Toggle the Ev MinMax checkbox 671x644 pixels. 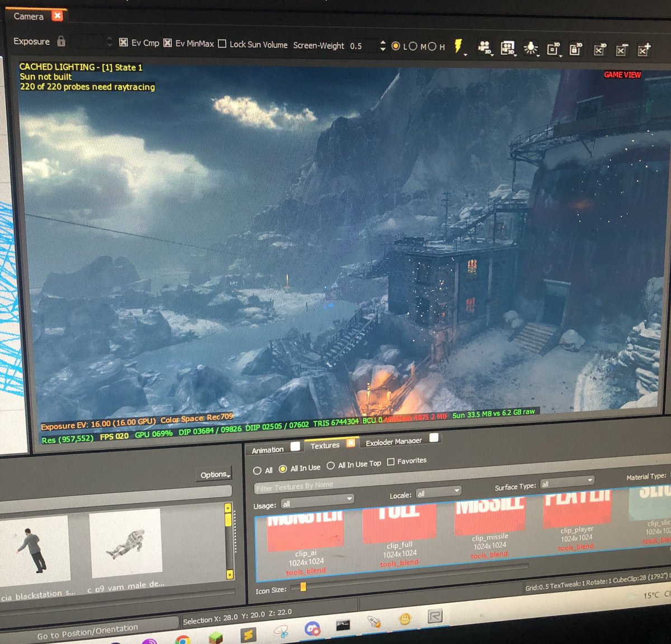(167, 43)
